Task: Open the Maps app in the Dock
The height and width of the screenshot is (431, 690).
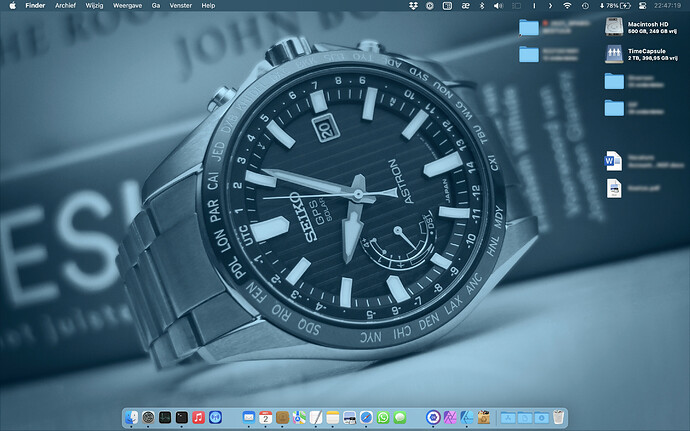Action: [x=299, y=417]
